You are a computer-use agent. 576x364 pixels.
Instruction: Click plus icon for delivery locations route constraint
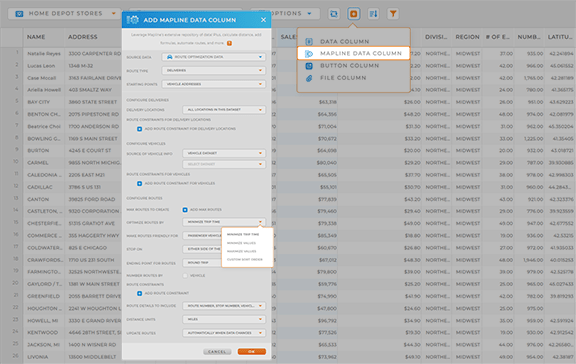[140, 129]
